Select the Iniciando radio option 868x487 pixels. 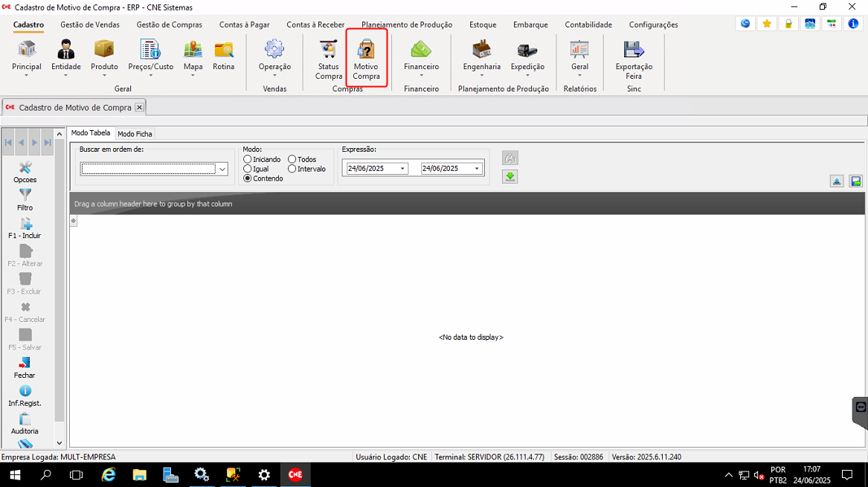248,159
